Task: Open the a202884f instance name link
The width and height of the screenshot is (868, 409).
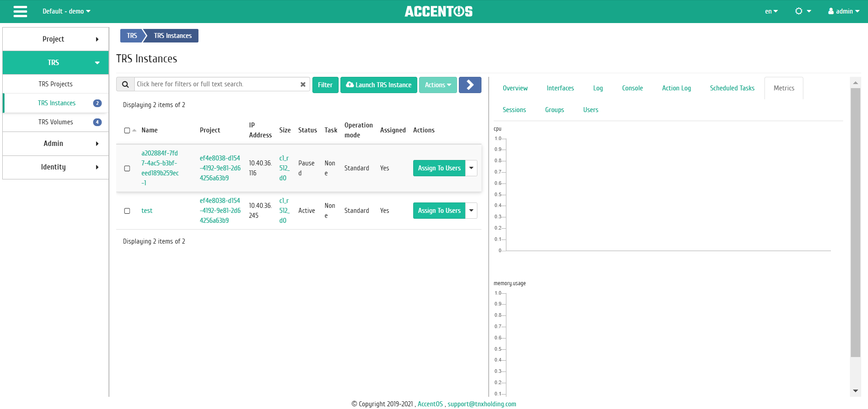Action: 160,168
